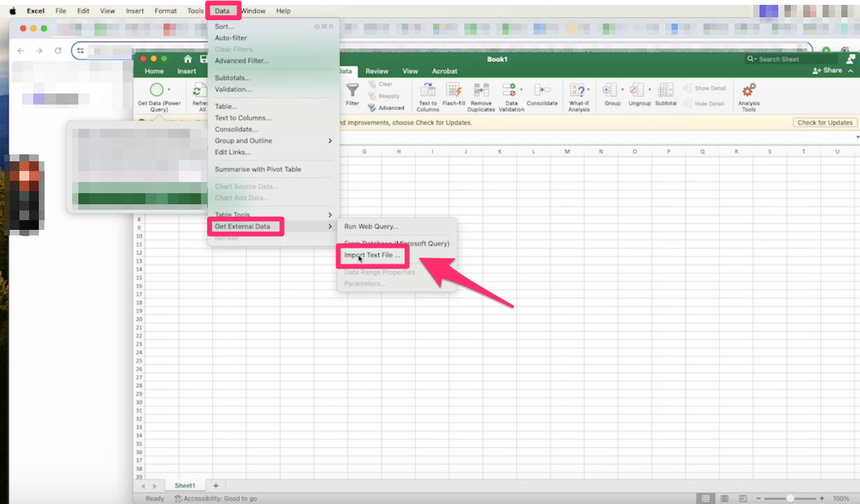
Task: Open the Apple menu
Action: click(x=11, y=10)
